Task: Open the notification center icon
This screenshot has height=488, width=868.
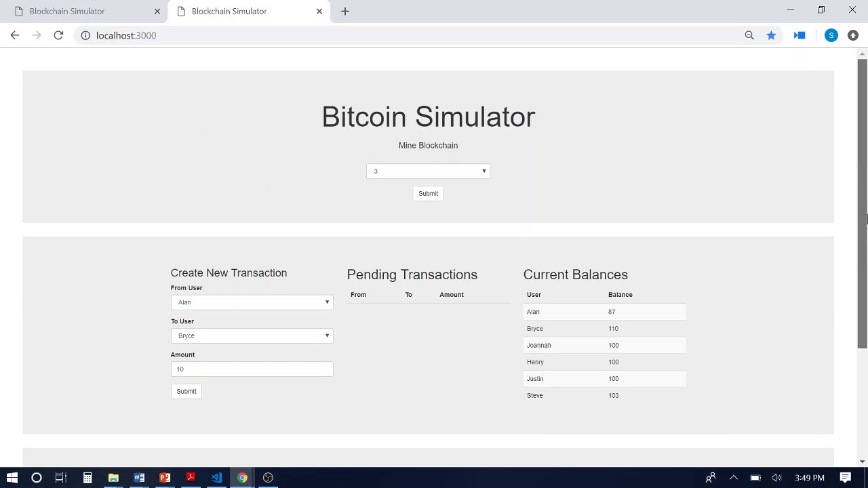Action: click(x=845, y=478)
